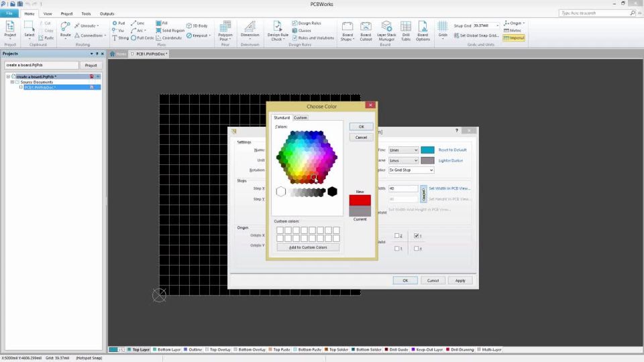The width and height of the screenshot is (644, 362).
Task: Open Board Options
Action: [423, 32]
